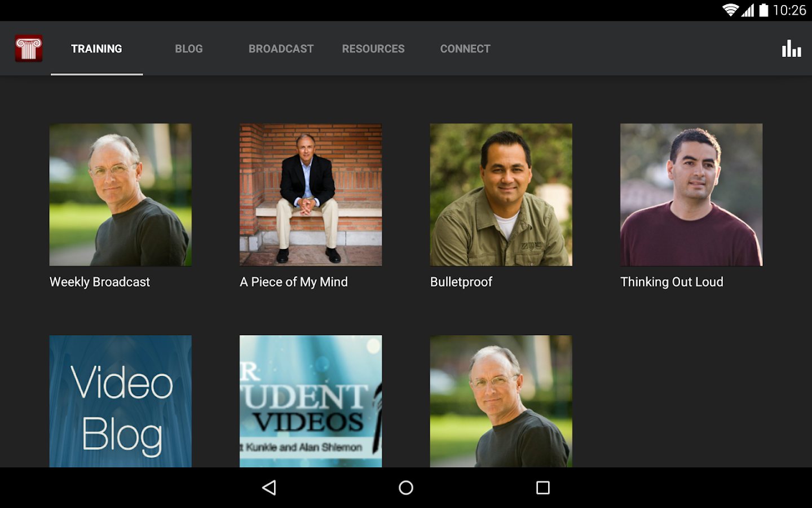
Task: Switch to the BLOG tab
Action: tap(189, 49)
